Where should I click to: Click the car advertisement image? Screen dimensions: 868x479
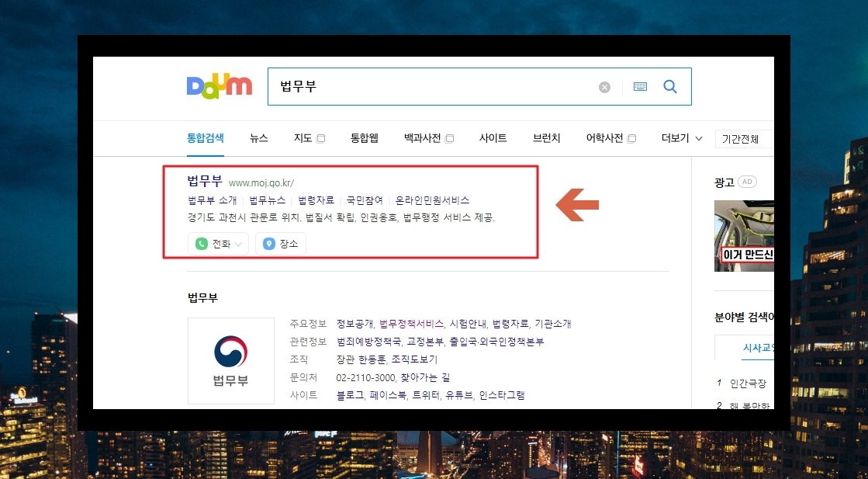pos(744,236)
